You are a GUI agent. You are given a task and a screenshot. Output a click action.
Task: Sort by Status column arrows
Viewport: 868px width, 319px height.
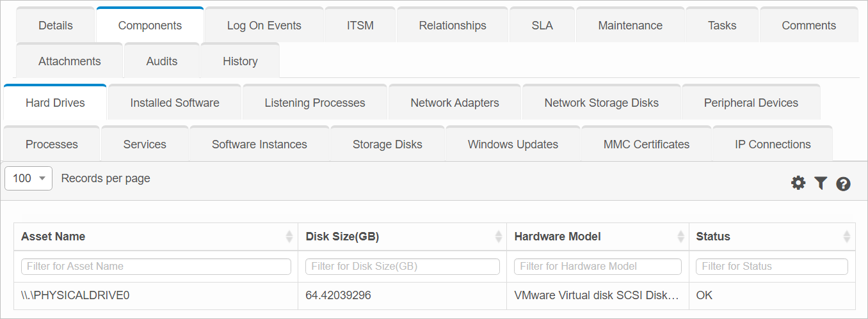(x=847, y=237)
